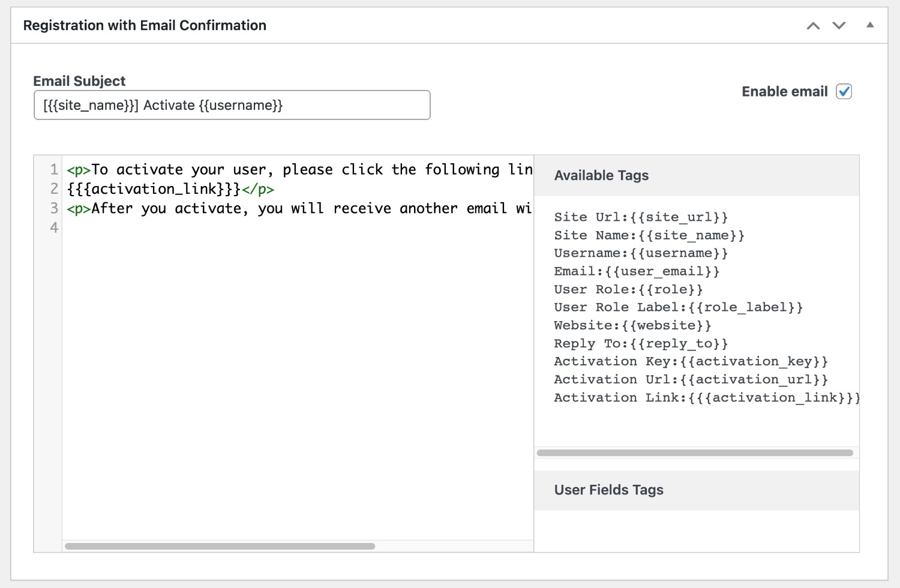Click the Enable email label

(785, 91)
